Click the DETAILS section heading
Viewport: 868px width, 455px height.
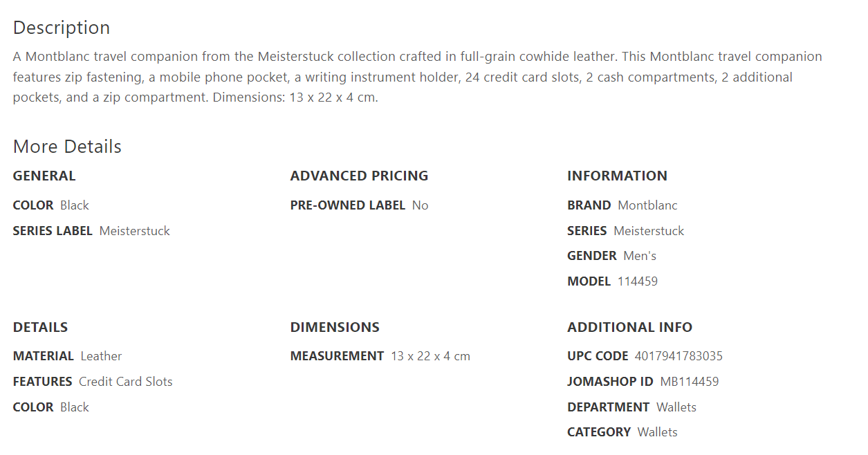40,327
